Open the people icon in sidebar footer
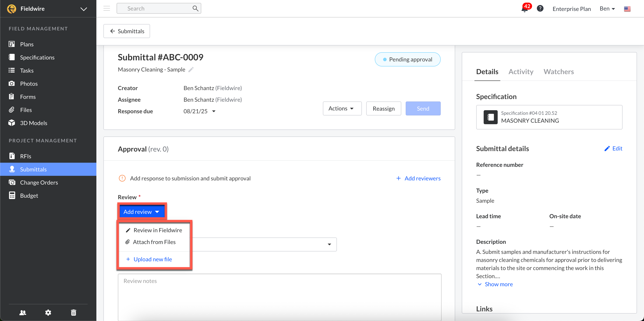Viewport: 644px width, 321px height. click(x=23, y=312)
